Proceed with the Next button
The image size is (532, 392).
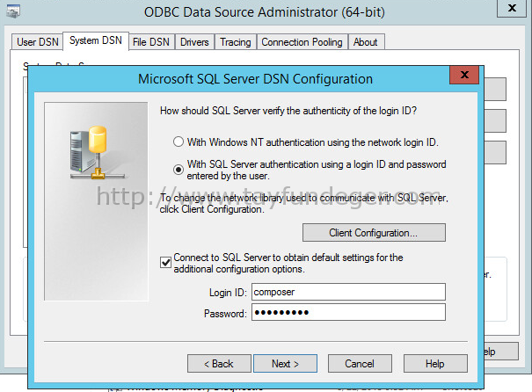pyautogui.click(x=285, y=364)
